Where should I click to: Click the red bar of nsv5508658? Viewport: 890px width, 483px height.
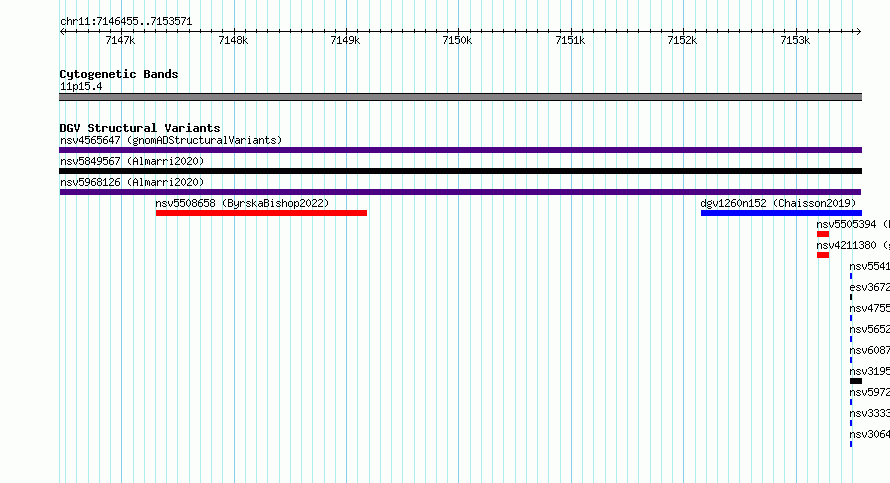(261, 213)
